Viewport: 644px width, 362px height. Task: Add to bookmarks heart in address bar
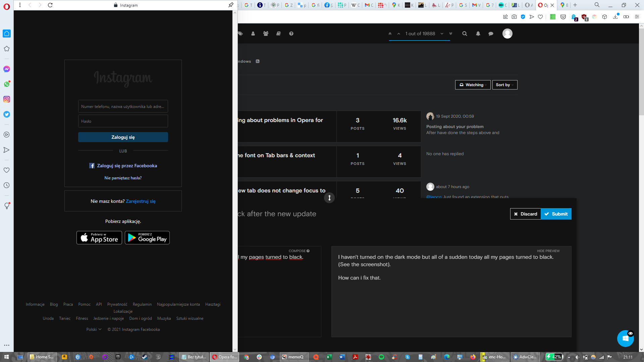click(x=540, y=17)
